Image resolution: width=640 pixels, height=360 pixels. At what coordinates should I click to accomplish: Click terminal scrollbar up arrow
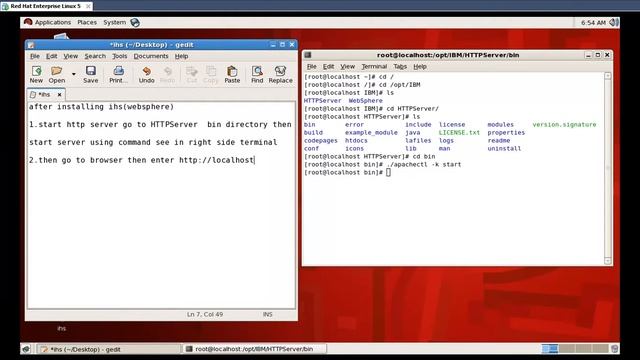coord(608,76)
